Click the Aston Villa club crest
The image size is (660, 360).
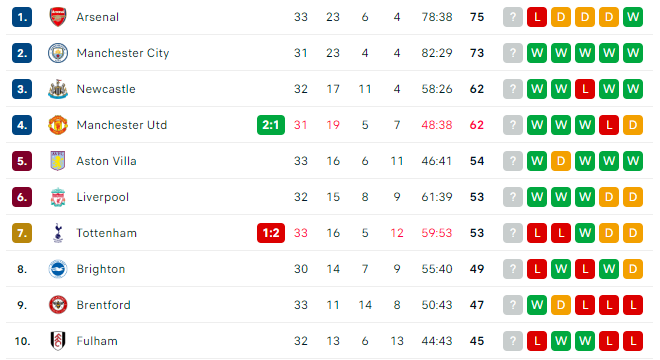coord(58,161)
